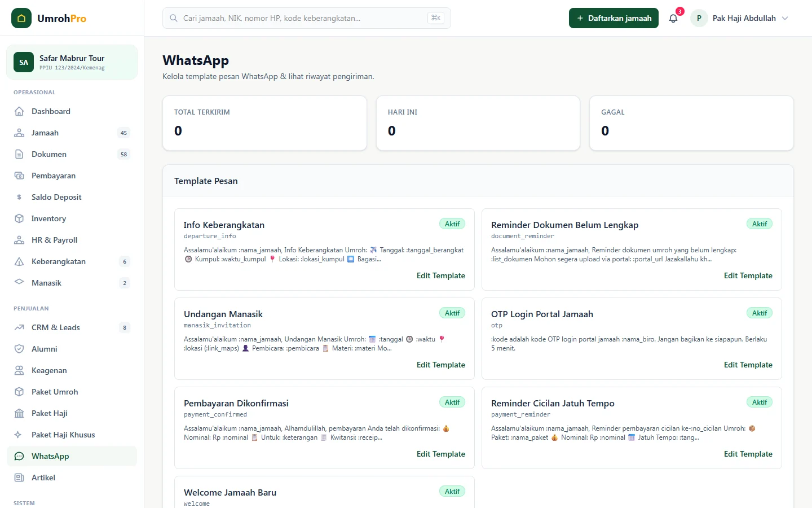Edit Template for Reminder Cicilan Jatuh Tempo
Image resolution: width=812 pixels, height=508 pixels.
(748, 454)
